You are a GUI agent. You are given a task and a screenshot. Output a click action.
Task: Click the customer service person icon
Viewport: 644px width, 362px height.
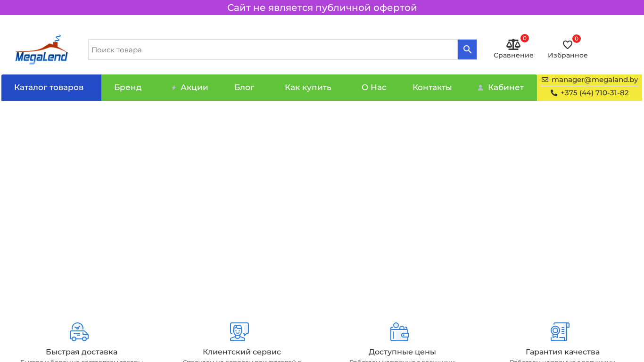[239, 332]
